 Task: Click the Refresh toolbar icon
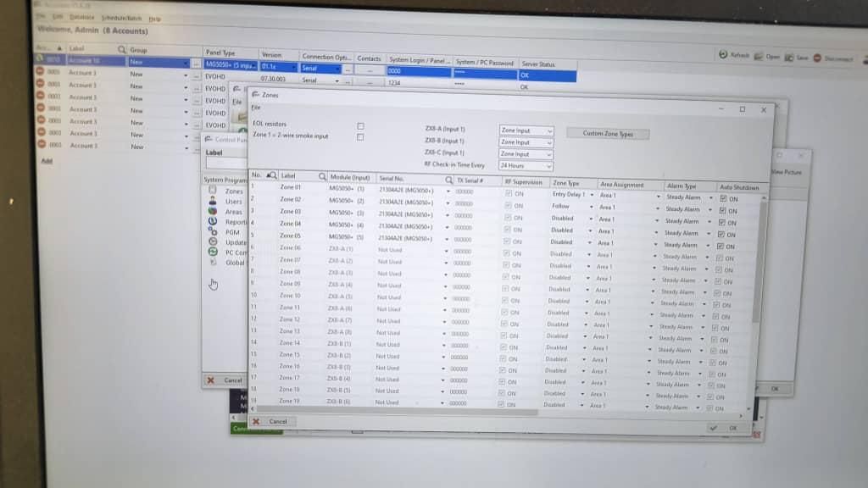pyautogui.click(x=723, y=54)
